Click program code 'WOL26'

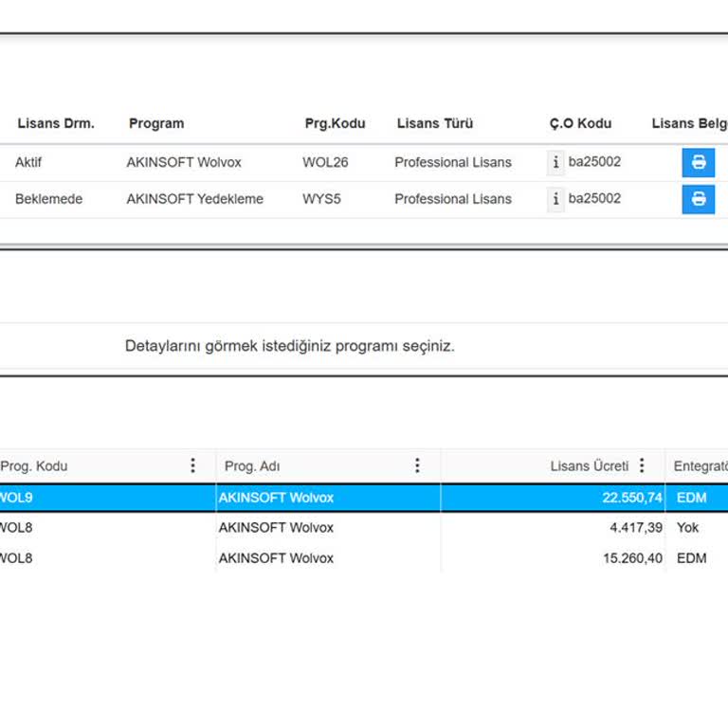click(325, 162)
